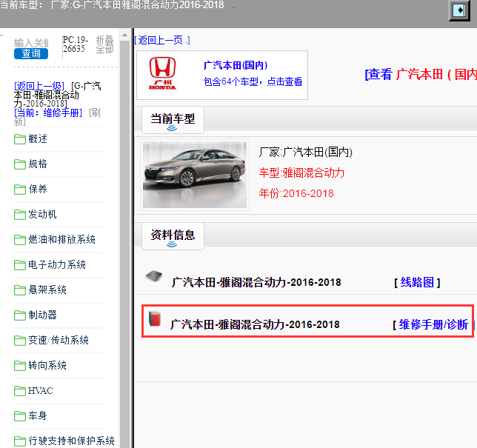Open the 转向系统 folder icon
This screenshot has width=477, height=448.
[x=20, y=366]
